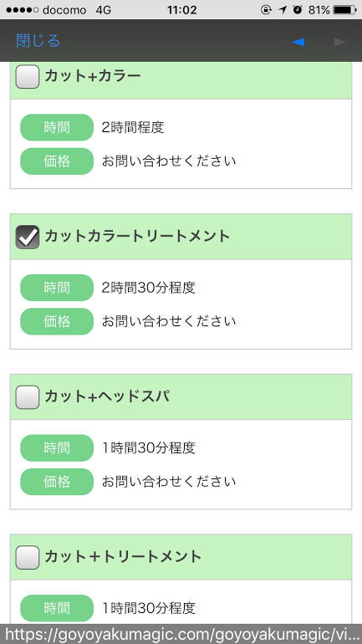Image resolution: width=362 pixels, height=644 pixels.
Task: Tap the location arrow status icon
Action: pyautogui.click(x=283, y=10)
